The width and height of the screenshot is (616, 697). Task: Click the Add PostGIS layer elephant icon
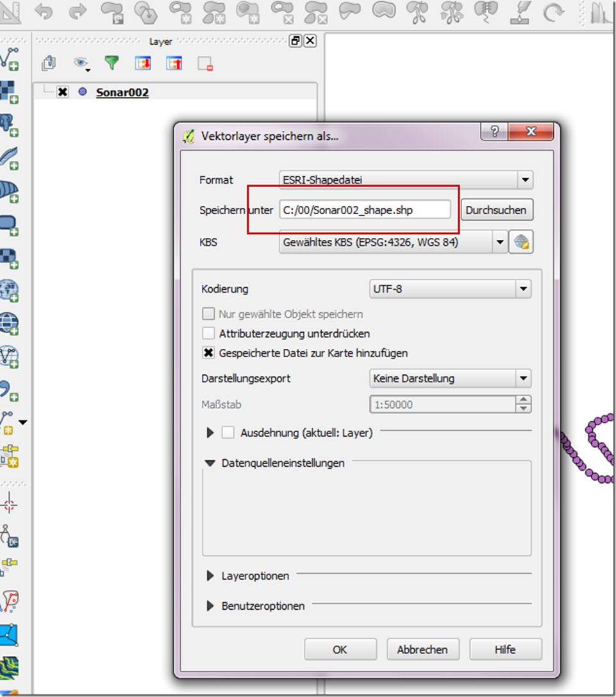pyautogui.click(x=9, y=124)
